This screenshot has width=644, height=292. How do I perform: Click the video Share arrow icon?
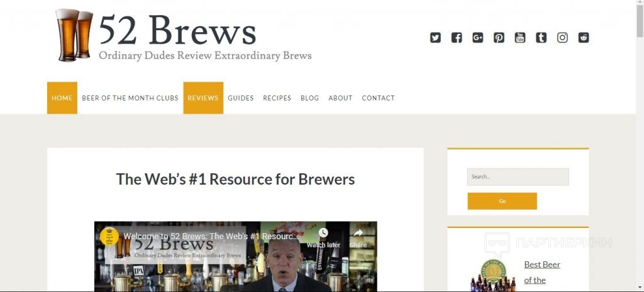[358, 233]
